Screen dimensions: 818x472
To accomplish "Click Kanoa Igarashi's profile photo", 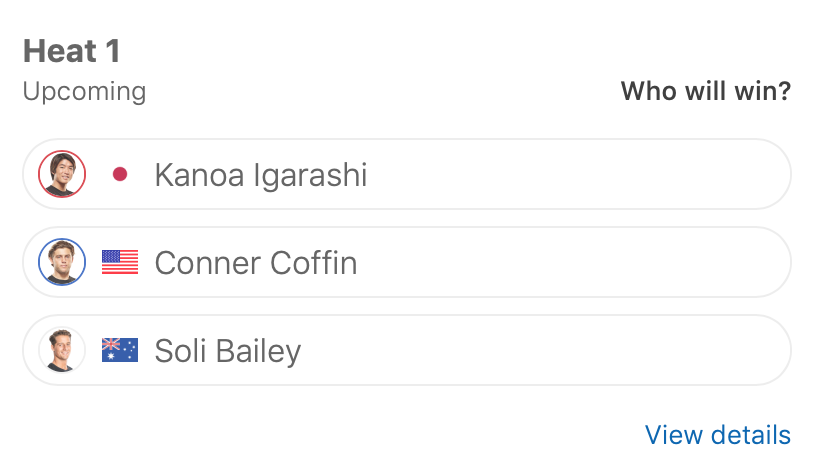I will click(x=62, y=175).
